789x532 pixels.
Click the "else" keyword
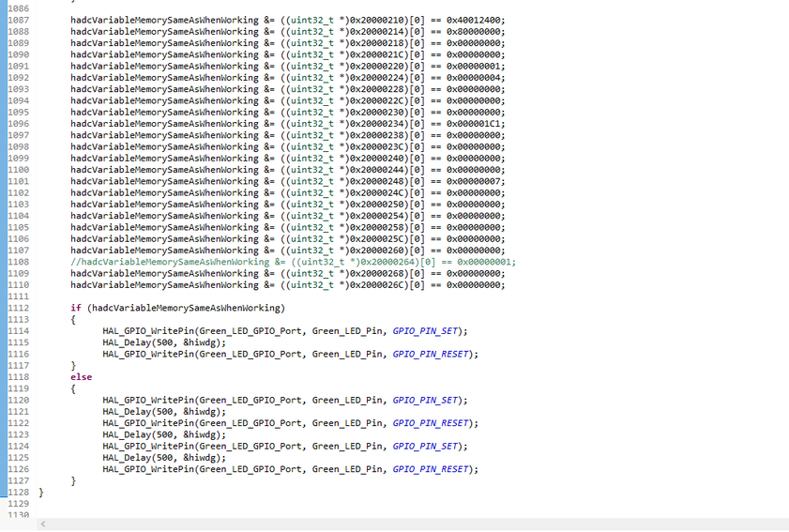[82, 377]
